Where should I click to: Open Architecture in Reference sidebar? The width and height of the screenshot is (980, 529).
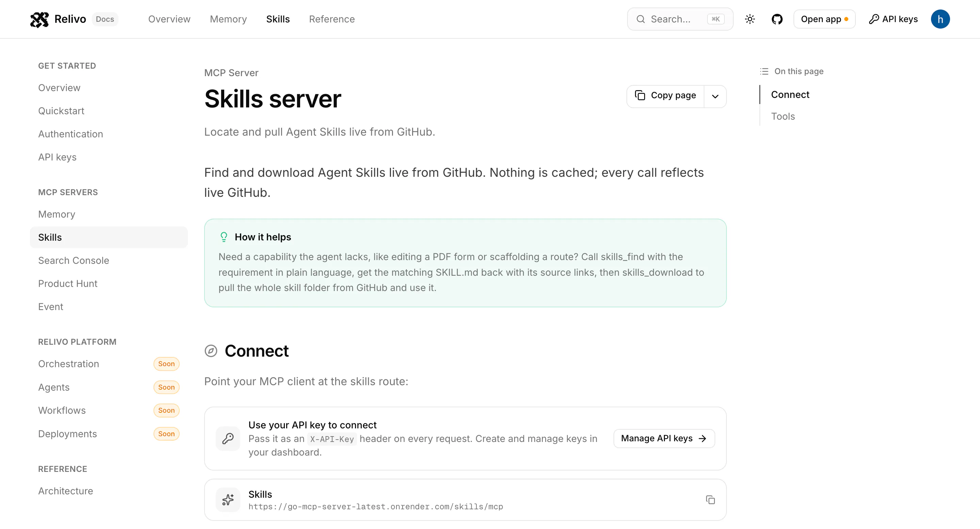pyautogui.click(x=109, y=491)
